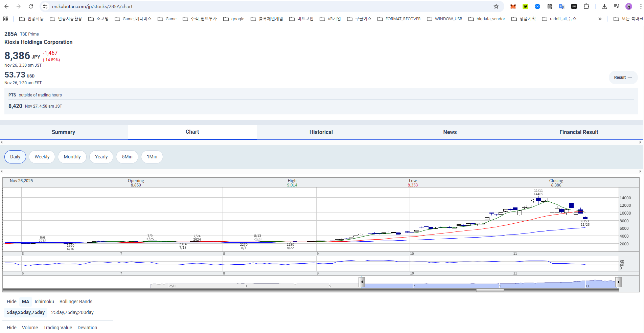The width and height of the screenshot is (644, 333).
Task: Open site information icon in address bar
Action: [x=45, y=6]
